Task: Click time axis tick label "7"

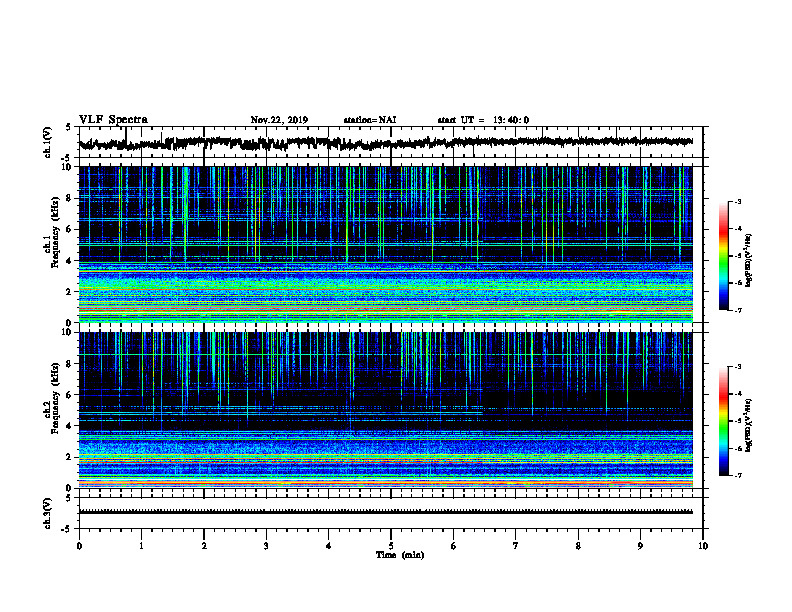Action: tap(516, 546)
